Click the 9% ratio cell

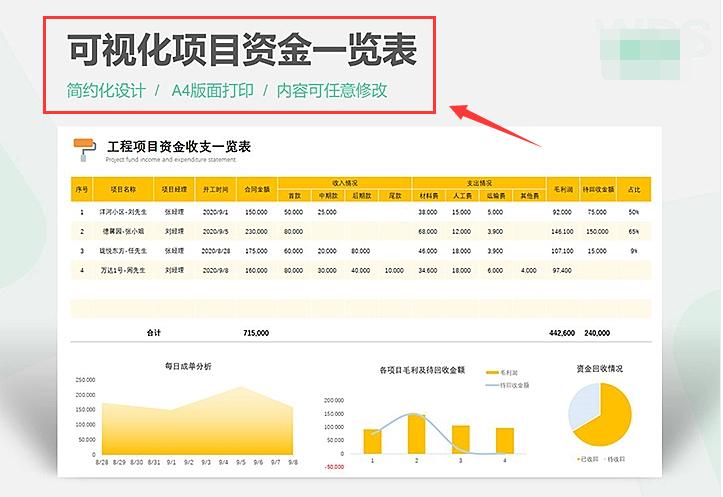click(x=634, y=251)
